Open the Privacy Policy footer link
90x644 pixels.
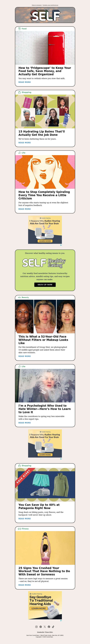click(49, 632)
